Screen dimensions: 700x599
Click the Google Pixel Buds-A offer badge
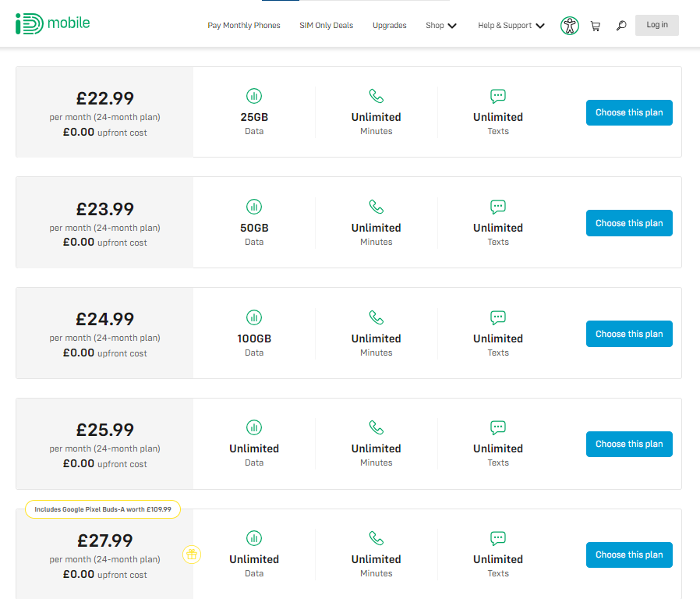[103, 509]
